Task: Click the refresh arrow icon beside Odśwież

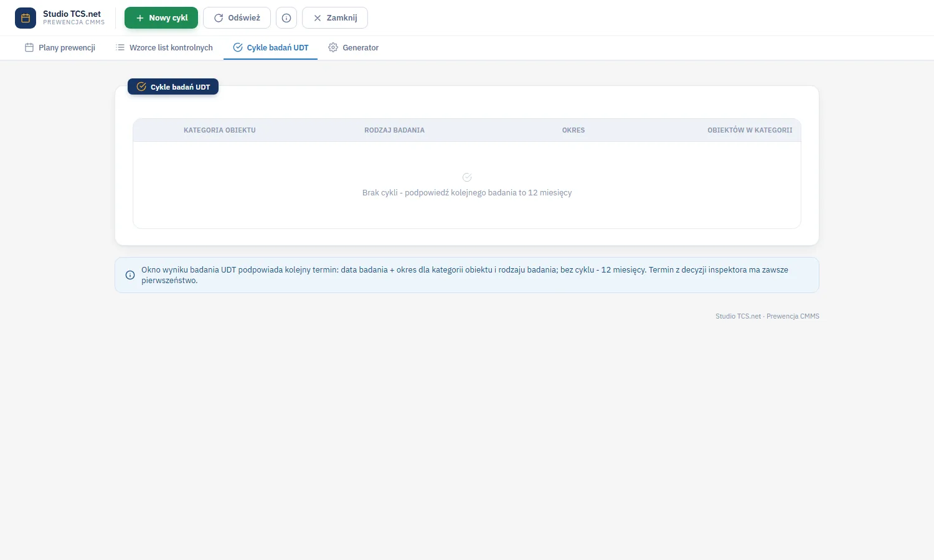Action: 219,18
